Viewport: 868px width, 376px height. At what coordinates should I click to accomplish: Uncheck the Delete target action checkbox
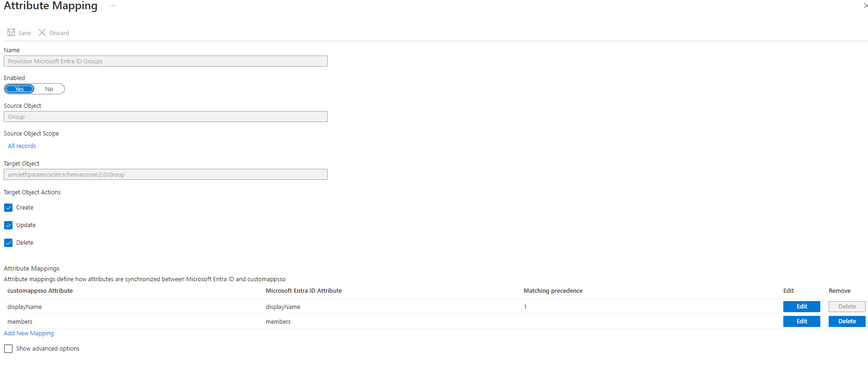pyautogui.click(x=8, y=243)
